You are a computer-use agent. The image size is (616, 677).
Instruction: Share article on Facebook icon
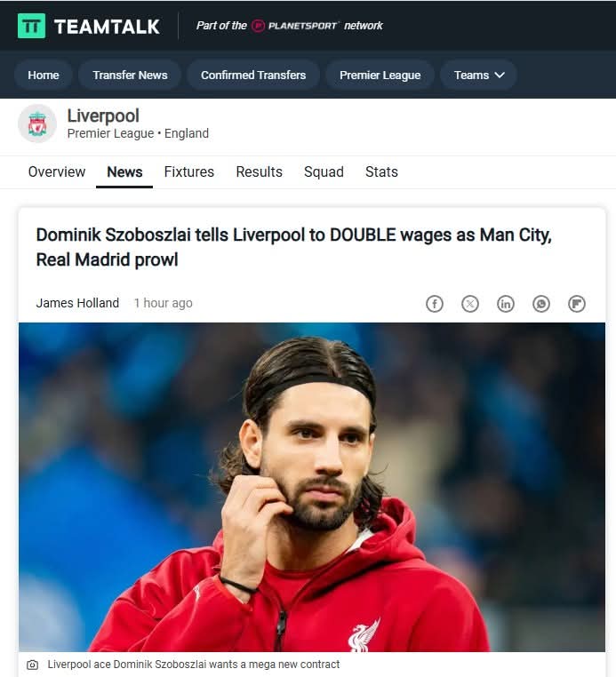tap(435, 304)
